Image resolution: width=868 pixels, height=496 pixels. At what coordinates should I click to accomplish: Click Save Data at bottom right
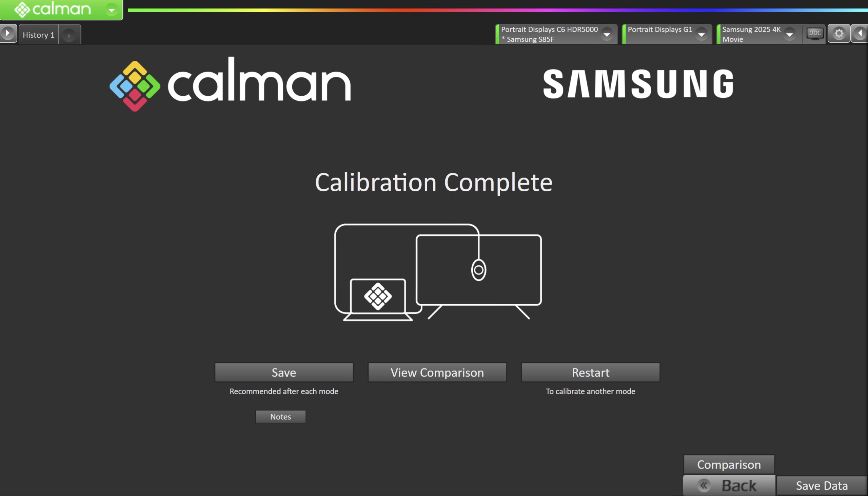pos(821,485)
